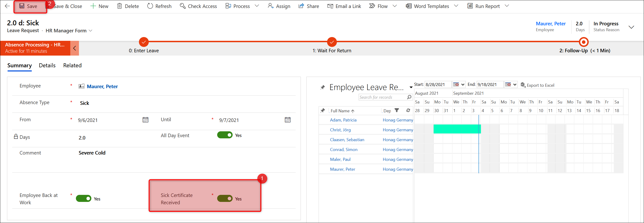Click Export to Excel icon
The height and width of the screenshot is (223, 644).
tap(523, 85)
